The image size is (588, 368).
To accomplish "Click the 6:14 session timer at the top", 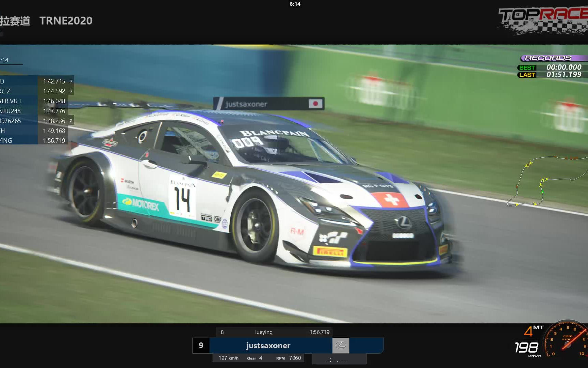I will [295, 4].
